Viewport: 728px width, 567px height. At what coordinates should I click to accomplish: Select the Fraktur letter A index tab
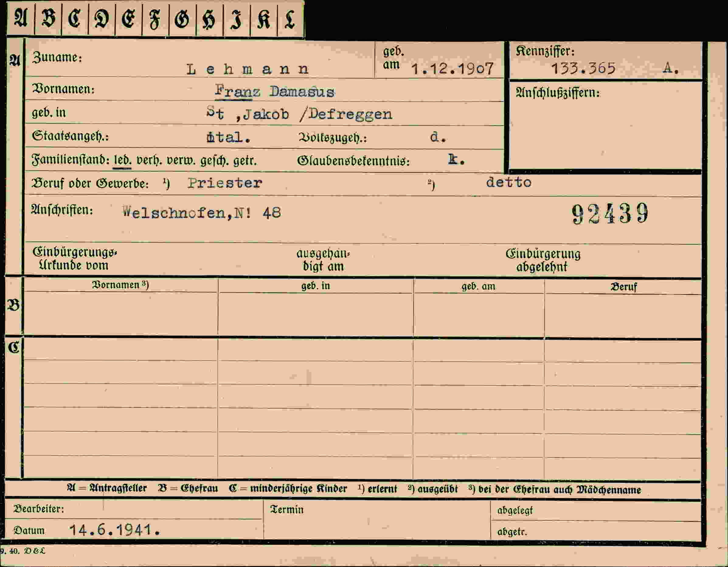[21, 18]
